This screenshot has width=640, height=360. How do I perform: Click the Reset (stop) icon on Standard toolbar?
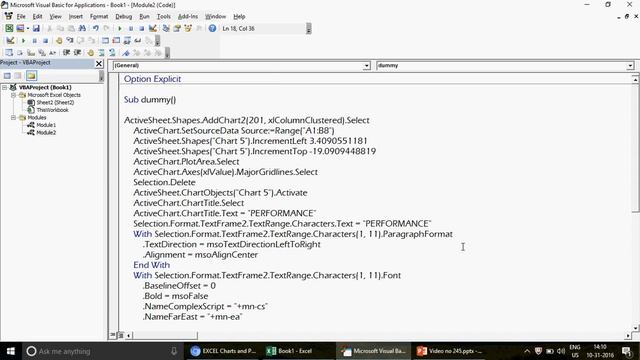coord(141,28)
